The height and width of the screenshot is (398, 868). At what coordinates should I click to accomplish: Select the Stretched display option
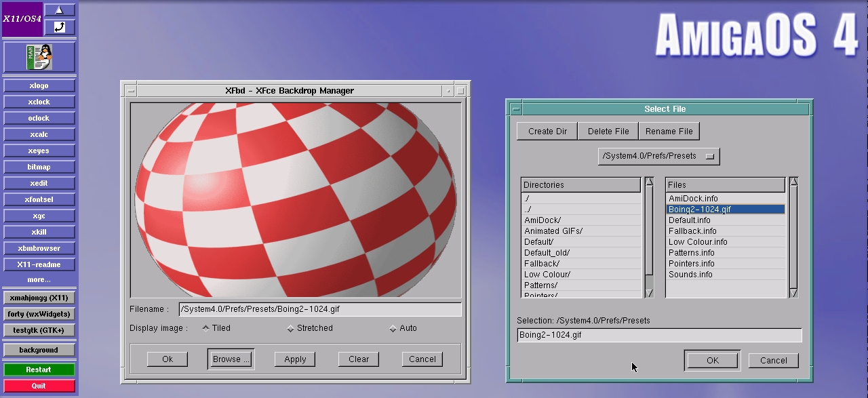point(310,328)
